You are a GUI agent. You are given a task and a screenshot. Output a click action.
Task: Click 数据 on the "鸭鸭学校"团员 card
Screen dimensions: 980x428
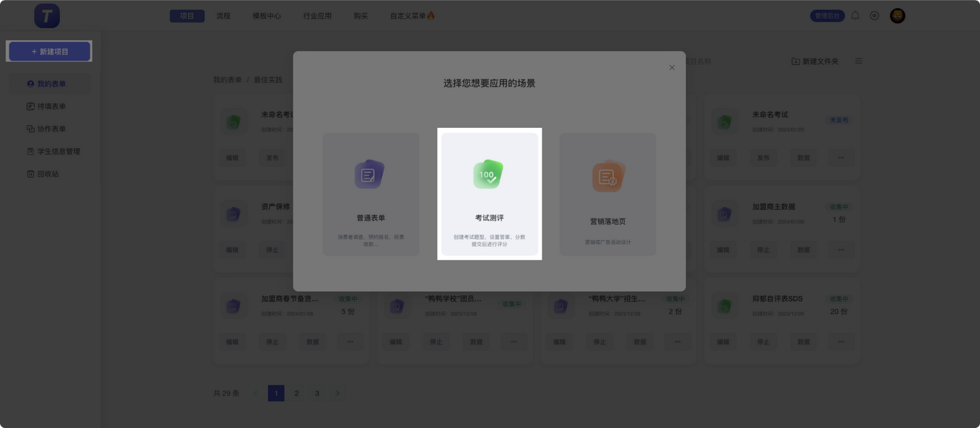[x=476, y=342]
